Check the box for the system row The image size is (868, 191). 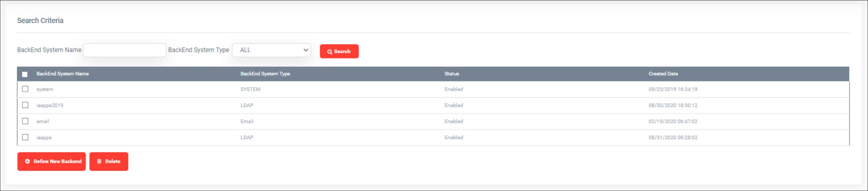[25, 89]
